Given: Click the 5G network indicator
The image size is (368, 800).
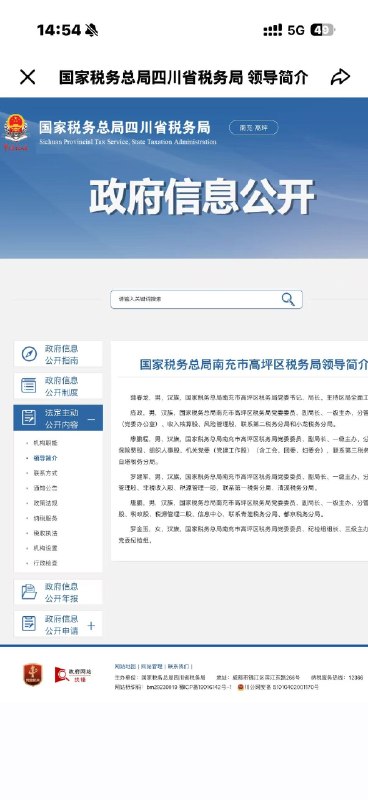Looking at the screenshot, I should coord(296,30).
